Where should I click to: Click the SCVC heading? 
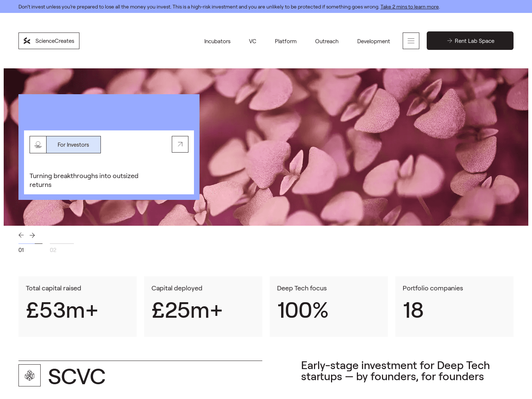pyautogui.click(x=77, y=376)
